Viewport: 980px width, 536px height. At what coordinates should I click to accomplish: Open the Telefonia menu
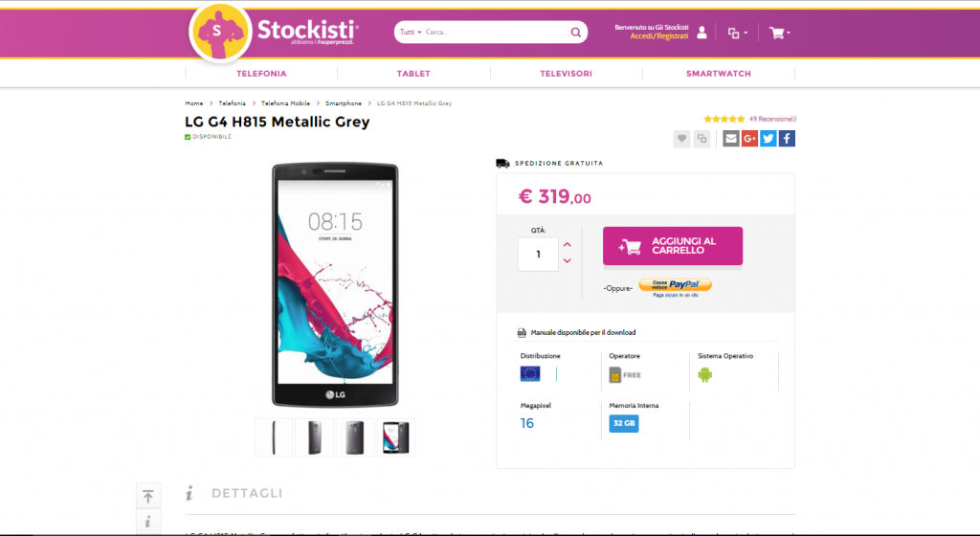point(261,74)
